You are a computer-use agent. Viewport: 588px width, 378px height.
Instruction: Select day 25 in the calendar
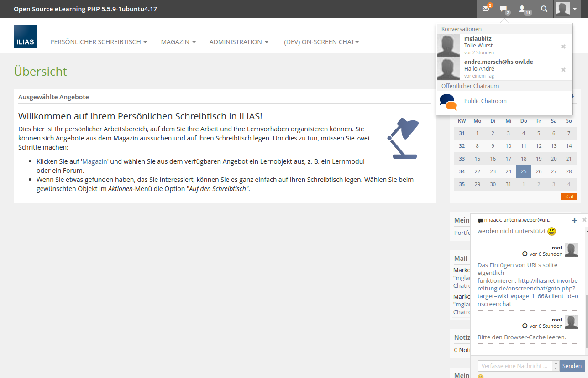coord(524,171)
